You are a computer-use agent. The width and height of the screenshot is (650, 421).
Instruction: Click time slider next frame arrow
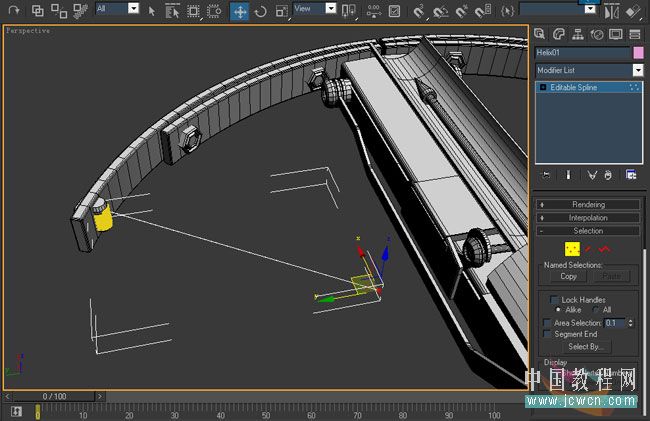[x=100, y=397]
